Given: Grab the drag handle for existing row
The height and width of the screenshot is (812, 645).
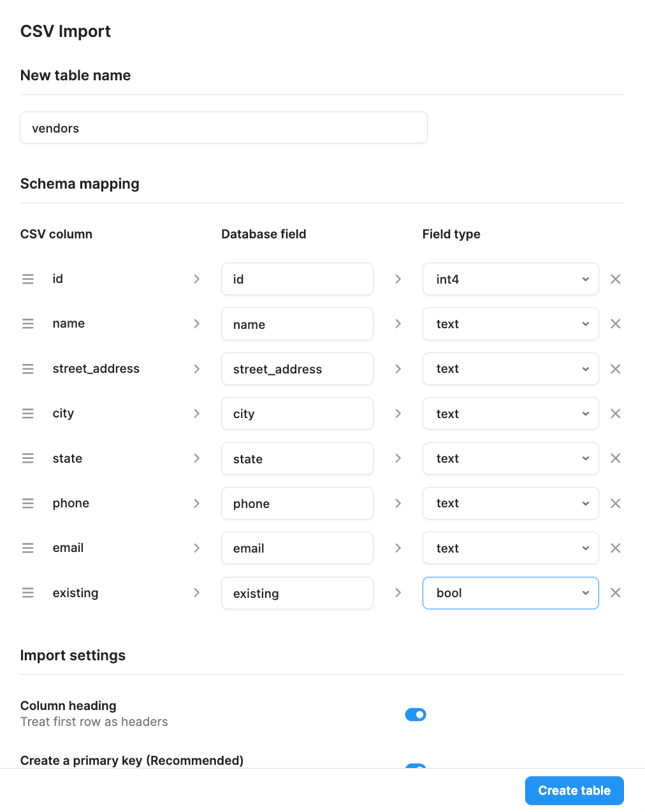Looking at the screenshot, I should tap(28, 593).
